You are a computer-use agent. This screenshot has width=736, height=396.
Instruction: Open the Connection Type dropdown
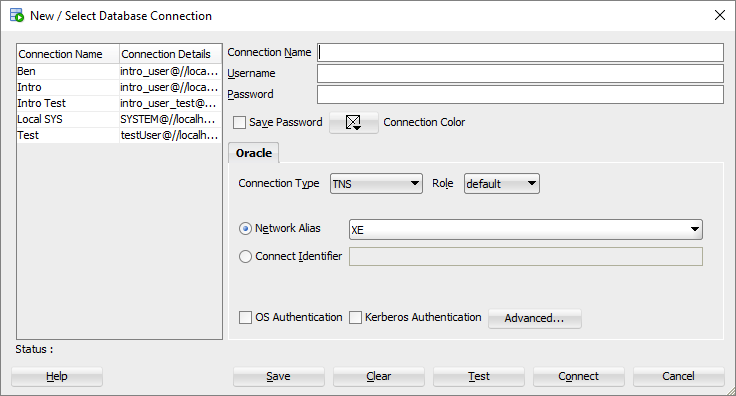(376, 183)
